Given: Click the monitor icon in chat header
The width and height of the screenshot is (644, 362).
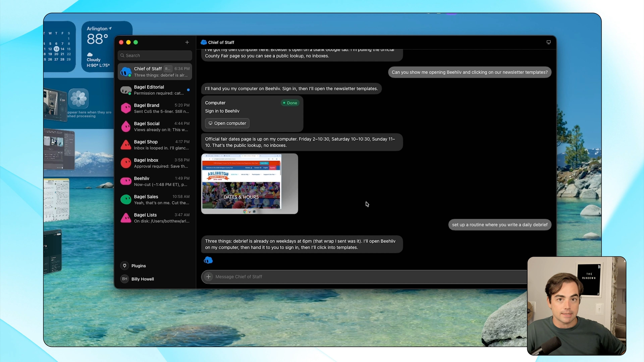Looking at the screenshot, I should (549, 42).
